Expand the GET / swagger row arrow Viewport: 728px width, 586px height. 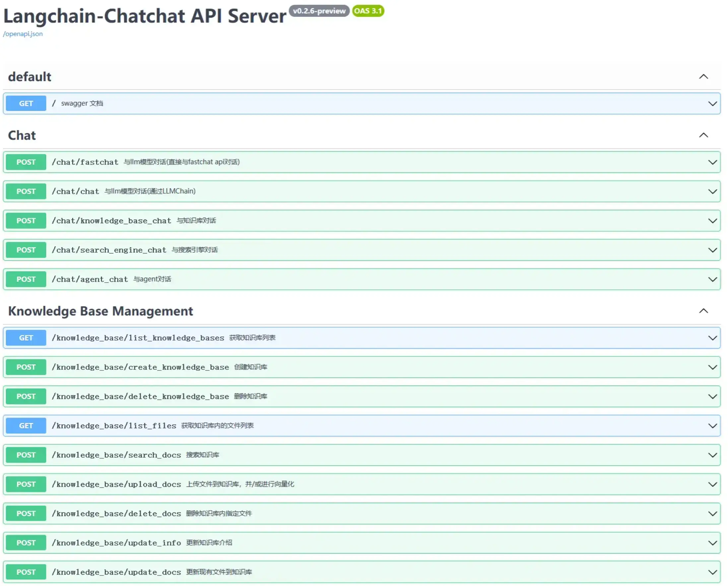pos(712,103)
